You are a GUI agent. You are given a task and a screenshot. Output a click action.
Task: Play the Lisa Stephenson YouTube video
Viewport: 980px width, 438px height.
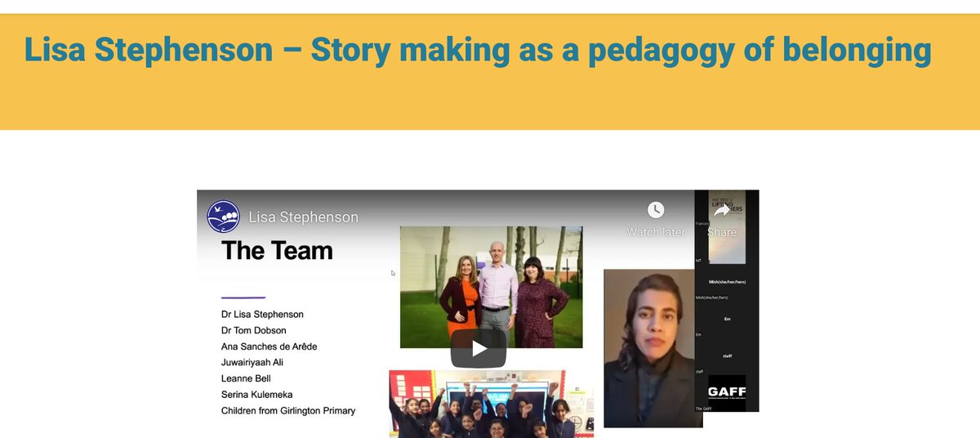479,348
